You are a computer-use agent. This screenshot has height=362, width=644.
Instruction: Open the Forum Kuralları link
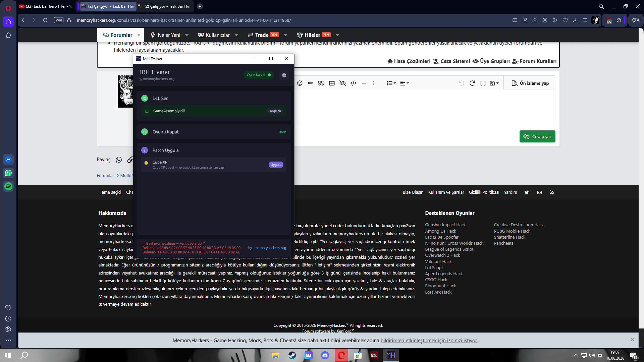click(x=534, y=61)
